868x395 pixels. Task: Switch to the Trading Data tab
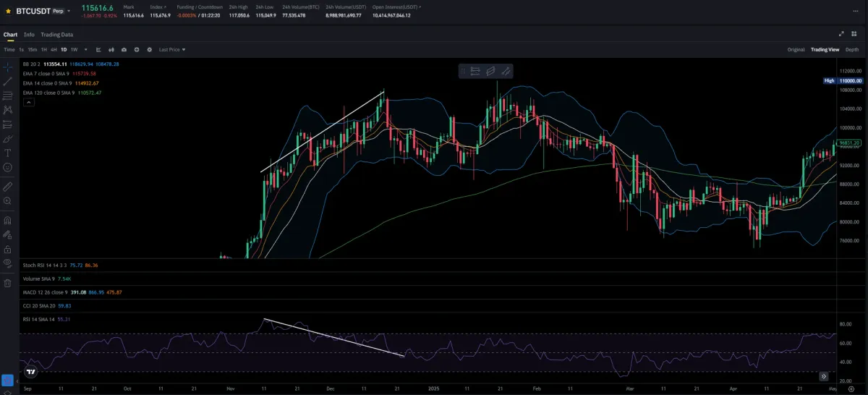click(x=56, y=35)
